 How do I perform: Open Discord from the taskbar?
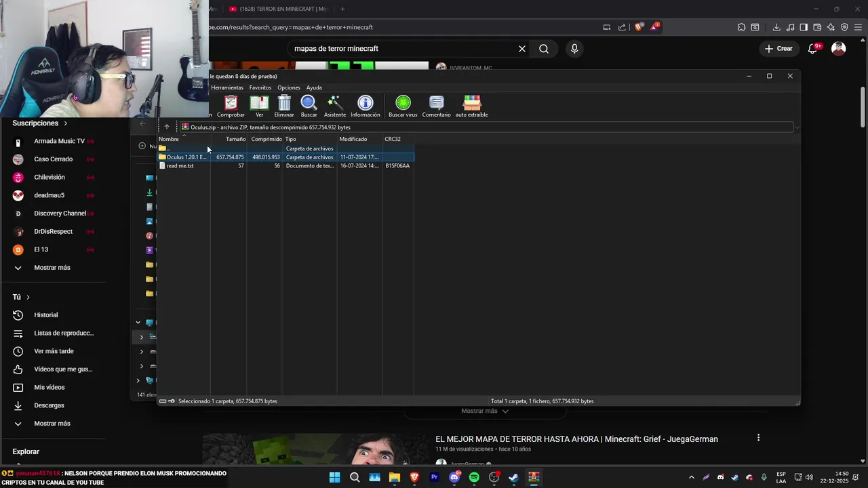click(x=454, y=477)
